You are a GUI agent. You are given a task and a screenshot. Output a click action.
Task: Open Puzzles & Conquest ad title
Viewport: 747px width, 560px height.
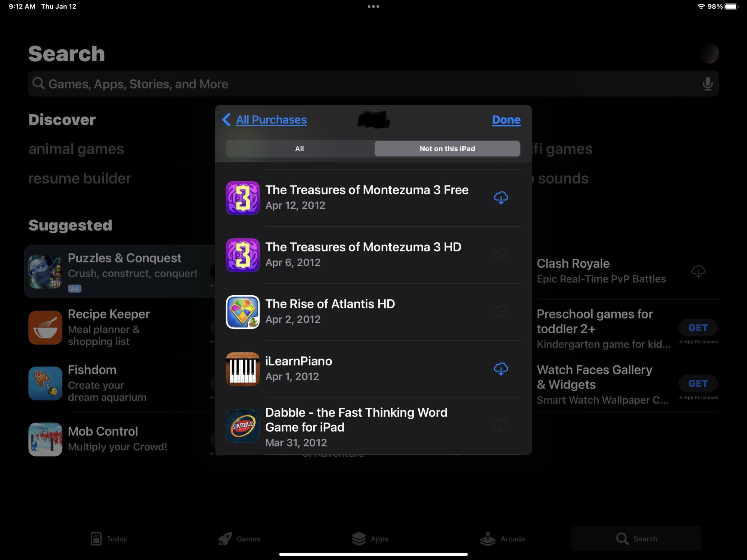click(x=124, y=258)
